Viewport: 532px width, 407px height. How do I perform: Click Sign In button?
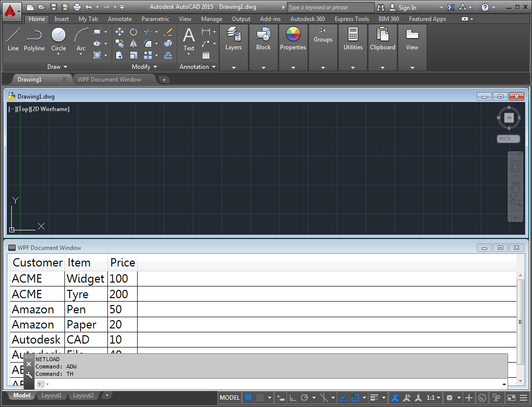point(407,7)
